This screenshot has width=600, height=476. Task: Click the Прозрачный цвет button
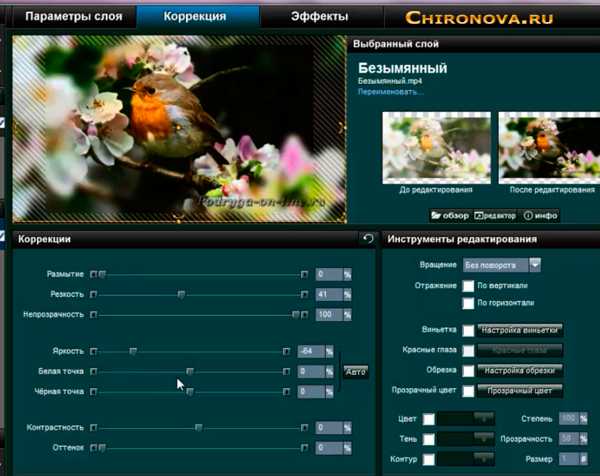[x=520, y=391]
